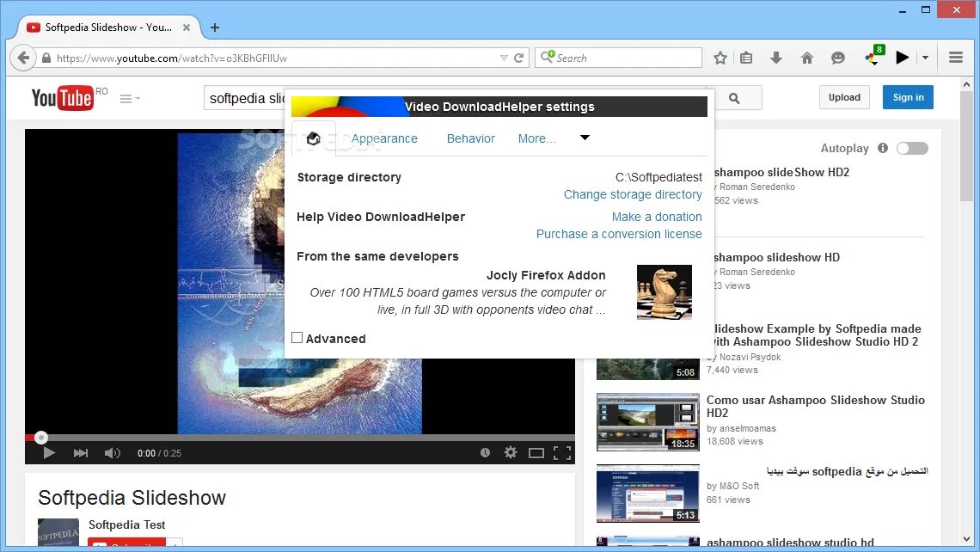980x552 pixels.
Task: Open Ashampoo slideShow HD2 video title
Action: pyautogui.click(x=781, y=172)
